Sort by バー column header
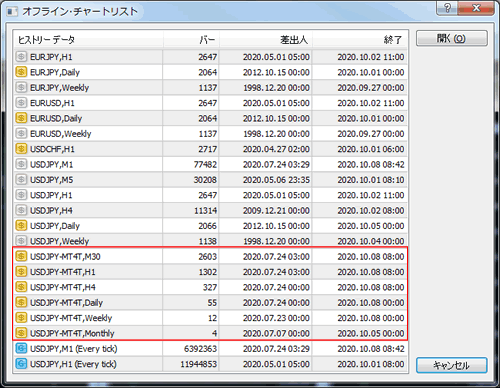The width and height of the screenshot is (500, 388). pyautogui.click(x=191, y=40)
